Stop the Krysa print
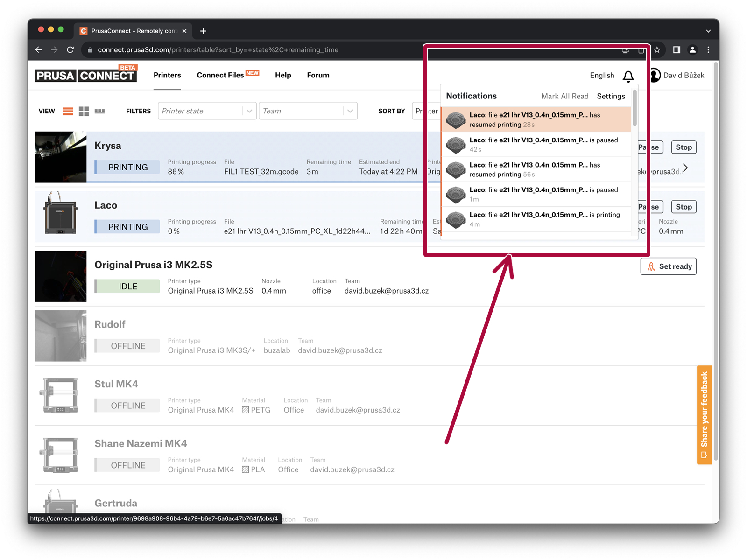The height and width of the screenshot is (560, 747). point(684,147)
